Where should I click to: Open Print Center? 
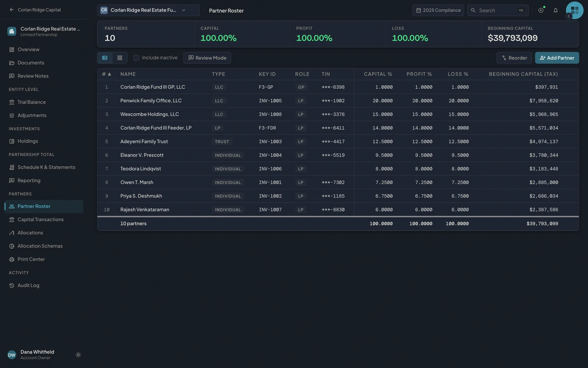pos(44,259)
